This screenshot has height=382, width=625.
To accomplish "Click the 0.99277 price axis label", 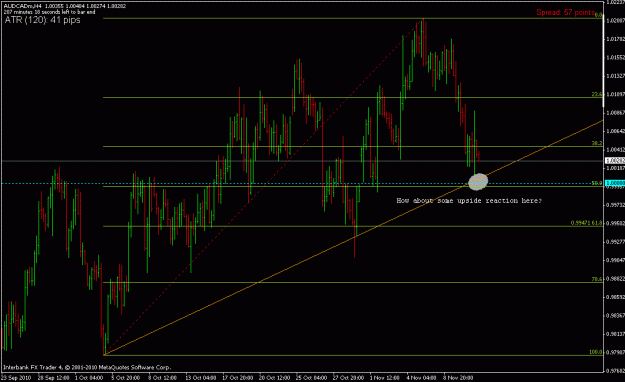I will click(615, 242).
